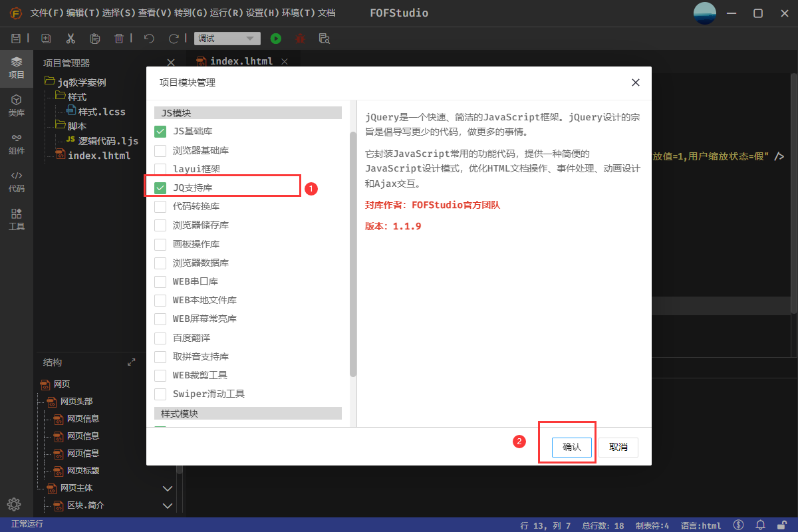Open the 运行(R) menu

click(226, 13)
